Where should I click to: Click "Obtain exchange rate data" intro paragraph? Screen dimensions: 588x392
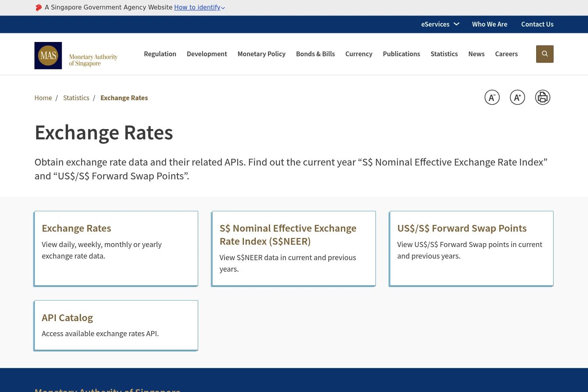(291, 169)
